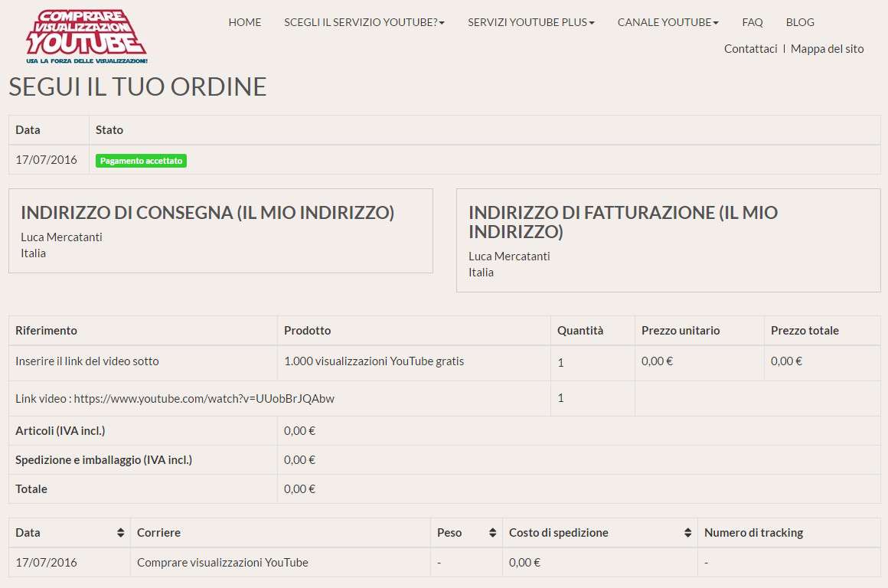The image size is (888, 588).
Task: Sort shipments by Data column arrows
Action: (121, 532)
